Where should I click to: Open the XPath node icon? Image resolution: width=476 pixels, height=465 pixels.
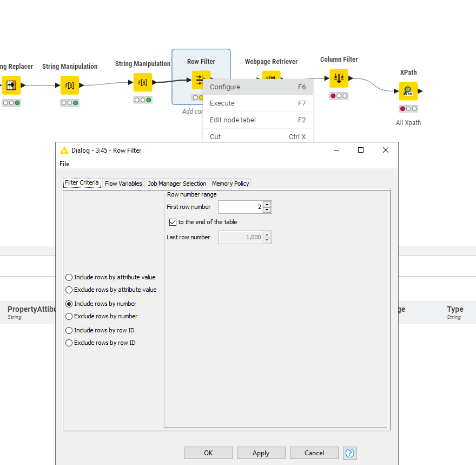coord(408,91)
